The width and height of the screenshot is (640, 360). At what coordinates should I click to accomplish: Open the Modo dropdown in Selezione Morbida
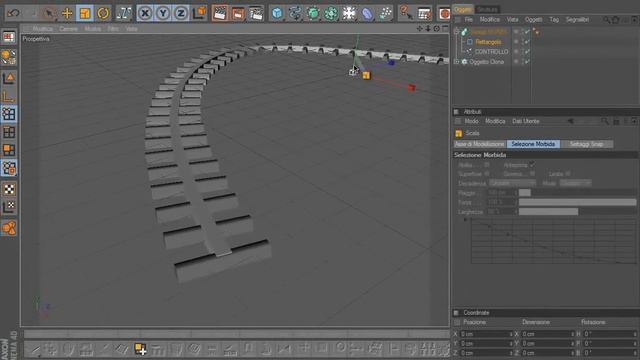[x=575, y=183]
